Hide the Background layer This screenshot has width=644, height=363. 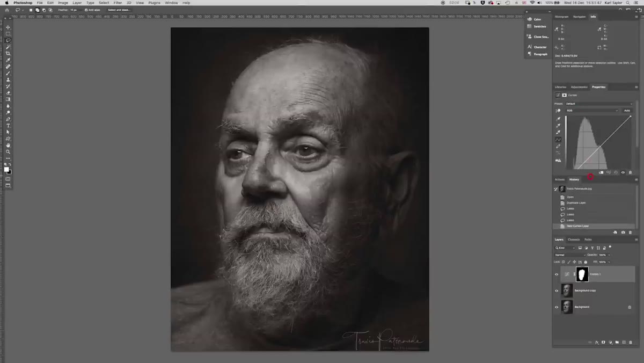[557, 307]
